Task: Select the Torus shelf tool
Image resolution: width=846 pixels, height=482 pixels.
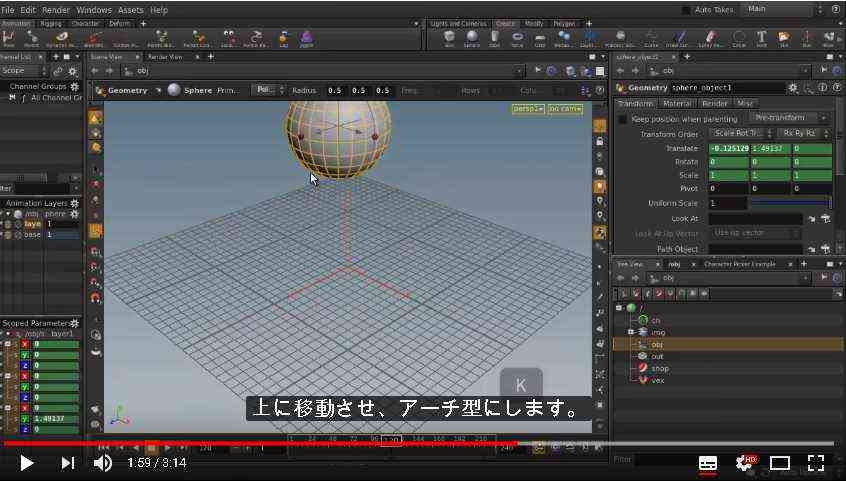Action: (x=517, y=38)
